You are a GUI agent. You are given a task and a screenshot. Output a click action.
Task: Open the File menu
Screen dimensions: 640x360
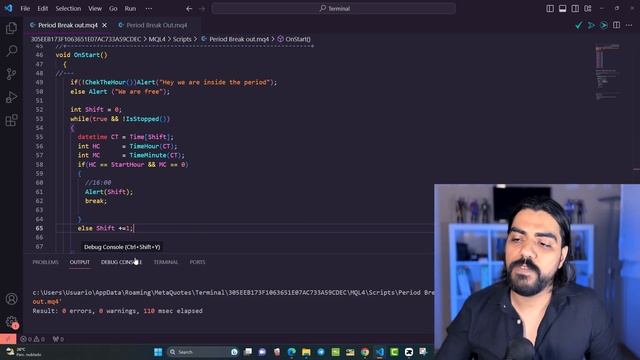pyautogui.click(x=25, y=9)
